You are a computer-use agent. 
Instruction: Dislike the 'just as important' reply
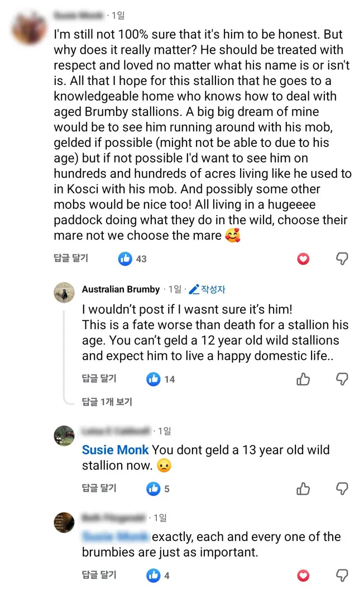tap(342, 575)
